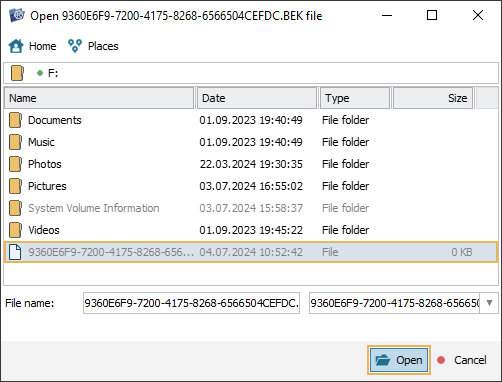The width and height of the screenshot is (502, 382).
Task: Select the Pictures folder name
Action: [x=47, y=186]
